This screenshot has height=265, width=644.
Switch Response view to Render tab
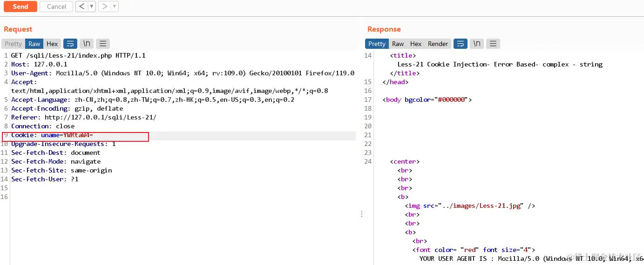pyautogui.click(x=438, y=44)
